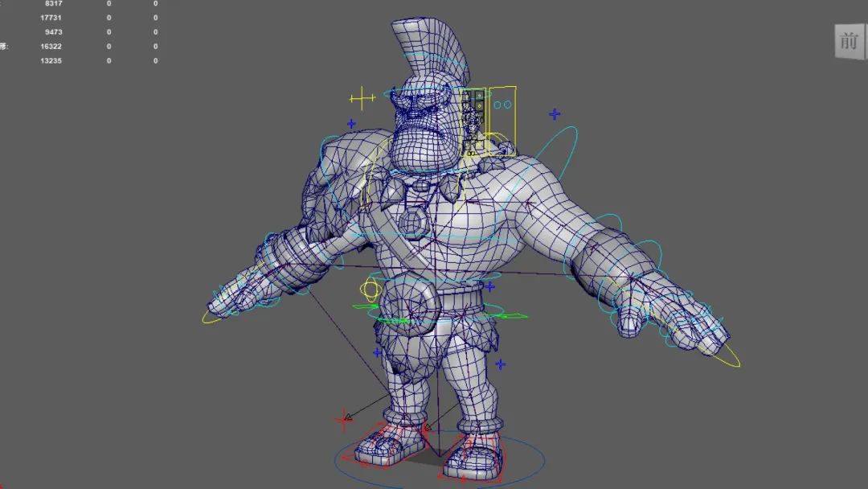Select the blue plus marker by the character's right thigh
The image size is (868, 489).
coord(378,352)
